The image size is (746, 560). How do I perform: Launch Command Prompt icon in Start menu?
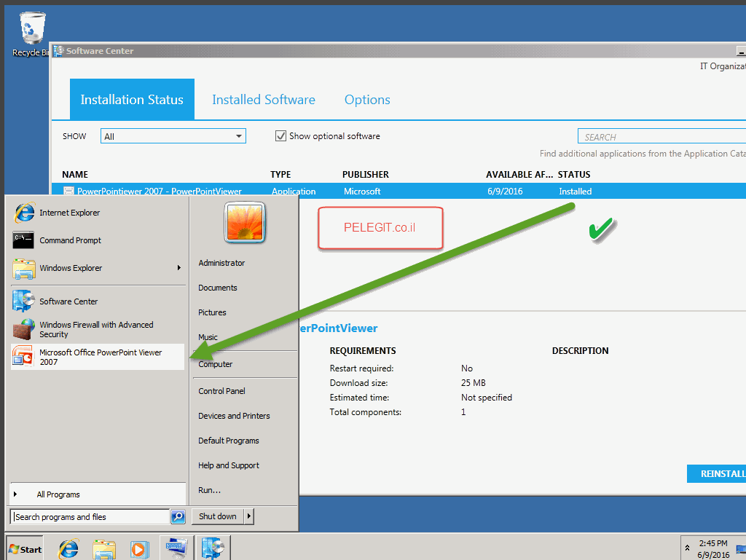(23, 240)
